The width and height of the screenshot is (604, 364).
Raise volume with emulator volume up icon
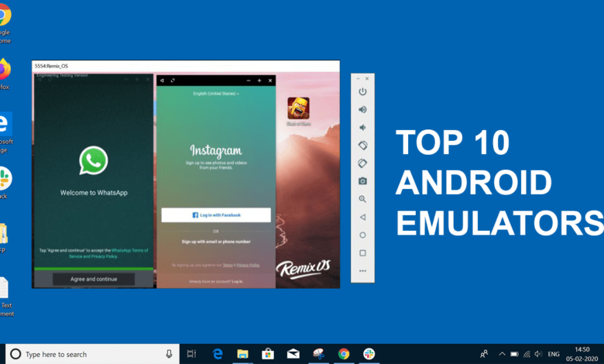tap(362, 109)
